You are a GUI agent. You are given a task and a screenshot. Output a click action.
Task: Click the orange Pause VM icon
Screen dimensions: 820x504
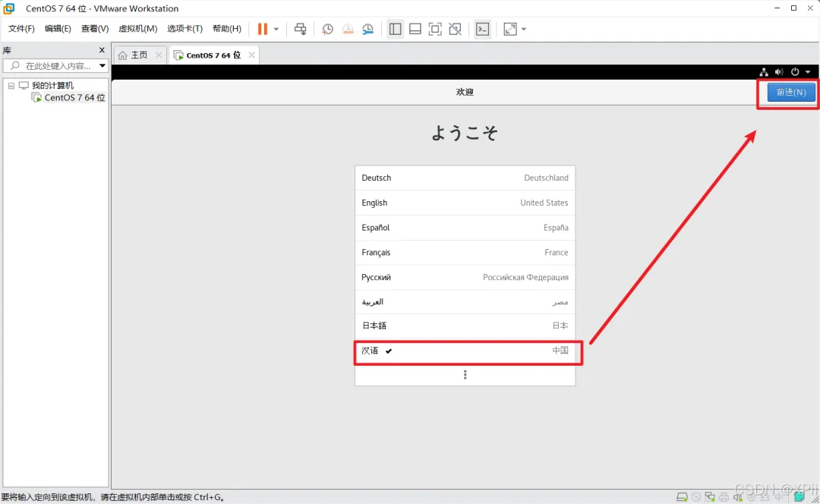coord(263,29)
